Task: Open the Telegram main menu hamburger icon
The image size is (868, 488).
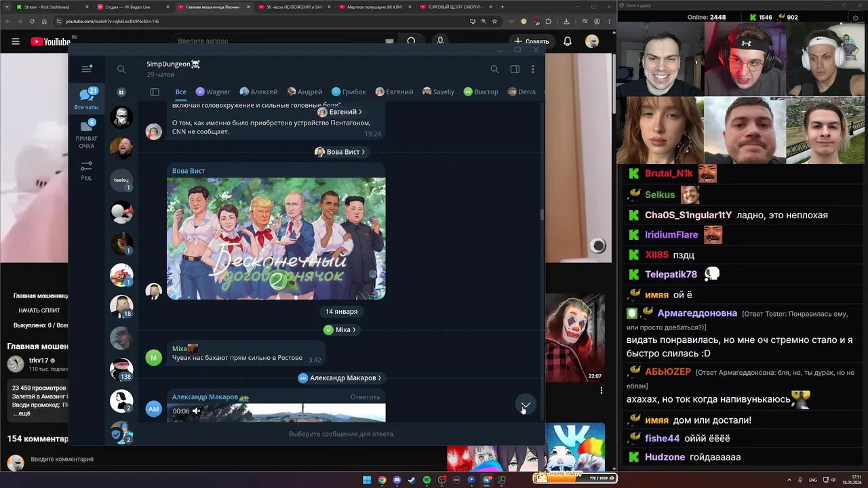Action: pos(86,69)
